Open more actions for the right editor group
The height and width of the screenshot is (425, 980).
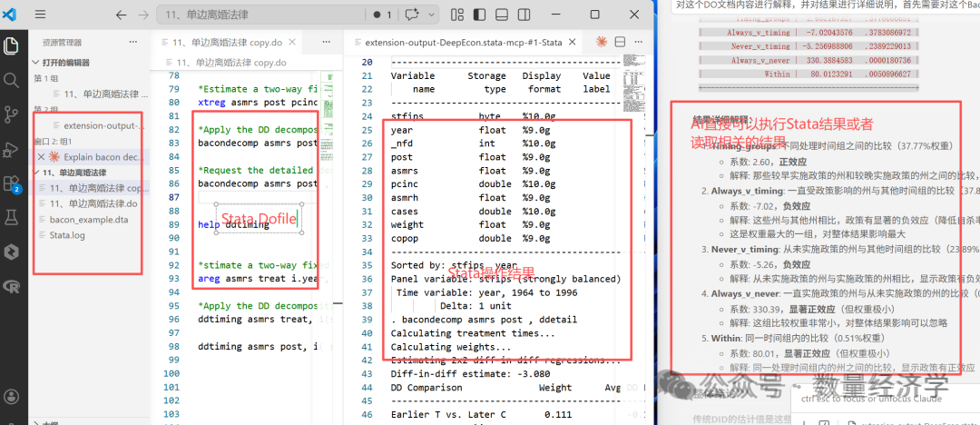pyautogui.click(x=638, y=42)
